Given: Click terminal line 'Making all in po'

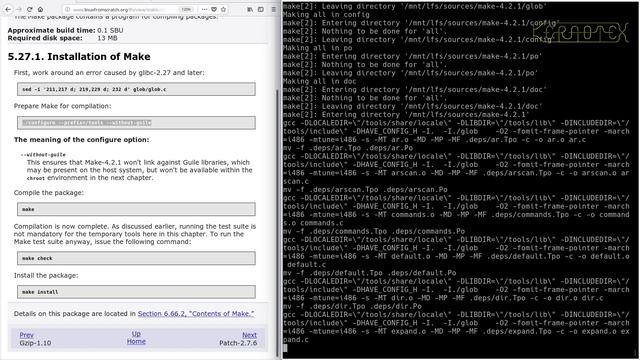Looking at the screenshot, I should coord(318,48).
